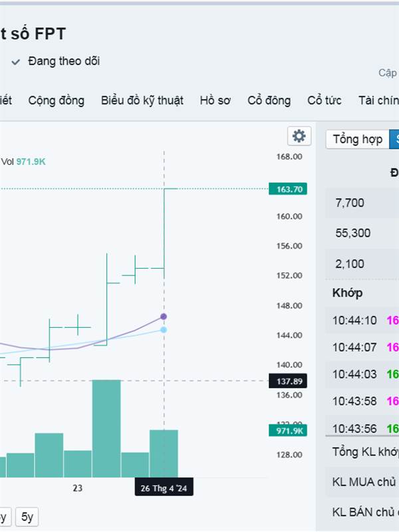Screen dimensions: 399x532
Task: Click the 'Vol 971.9K' indicator legend
Action: pyautogui.click(x=23, y=162)
